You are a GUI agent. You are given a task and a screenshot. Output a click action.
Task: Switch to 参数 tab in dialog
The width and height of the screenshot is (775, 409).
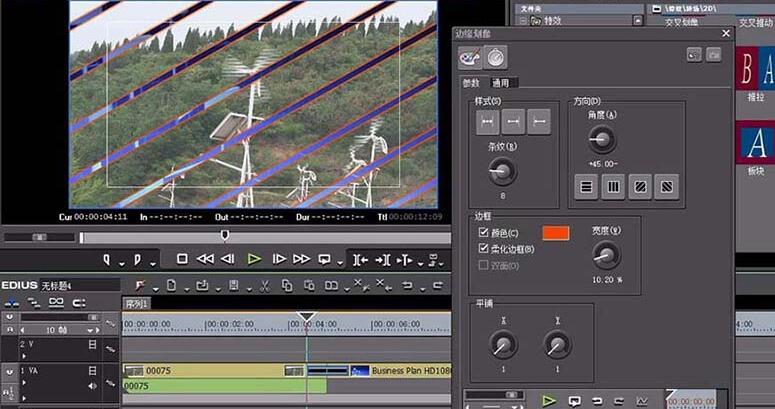[471, 83]
